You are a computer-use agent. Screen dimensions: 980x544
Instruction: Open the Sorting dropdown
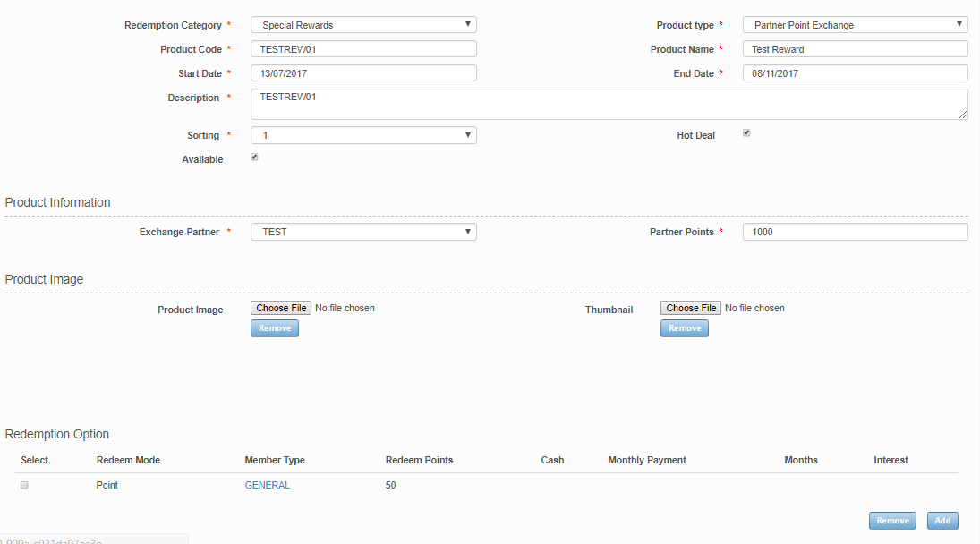coord(362,135)
